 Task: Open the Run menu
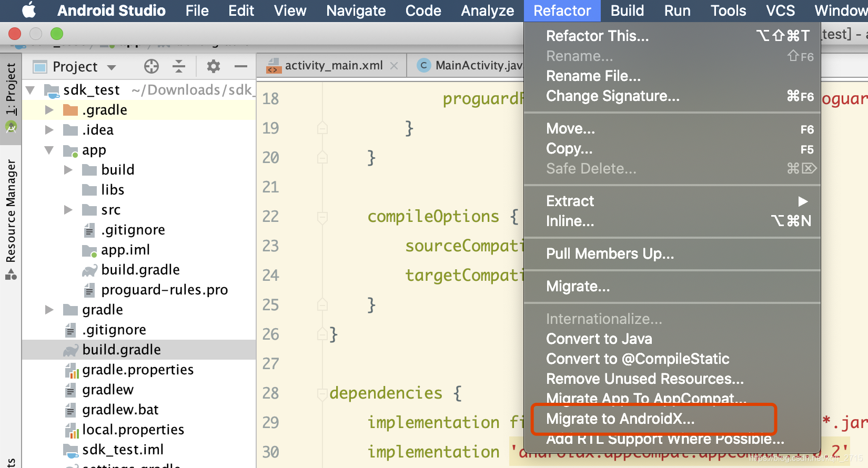tap(677, 11)
